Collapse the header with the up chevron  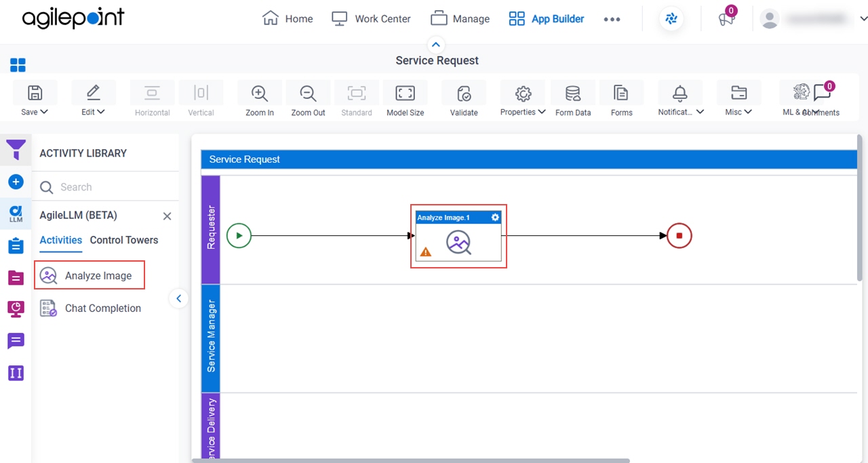(436, 45)
